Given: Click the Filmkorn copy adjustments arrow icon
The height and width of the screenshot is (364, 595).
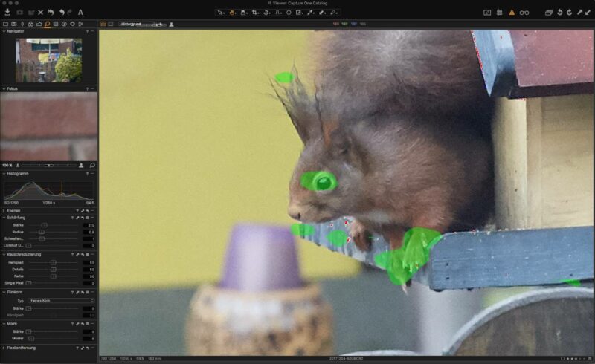Looking at the screenshot, I should (x=77, y=293).
